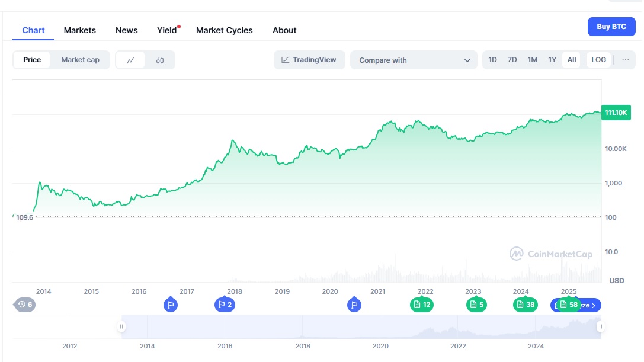Screen dimensions: 644x362
Task: Click the blue flag marker labeled 2
Action: coord(224,305)
